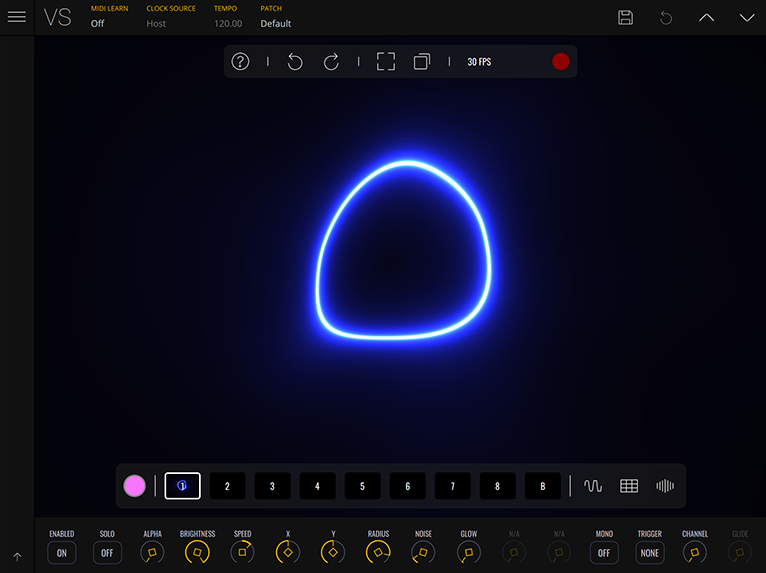Image resolution: width=766 pixels, height=573 pixels.
Task: Click the duplicate window icon
Action: [422, 62]
